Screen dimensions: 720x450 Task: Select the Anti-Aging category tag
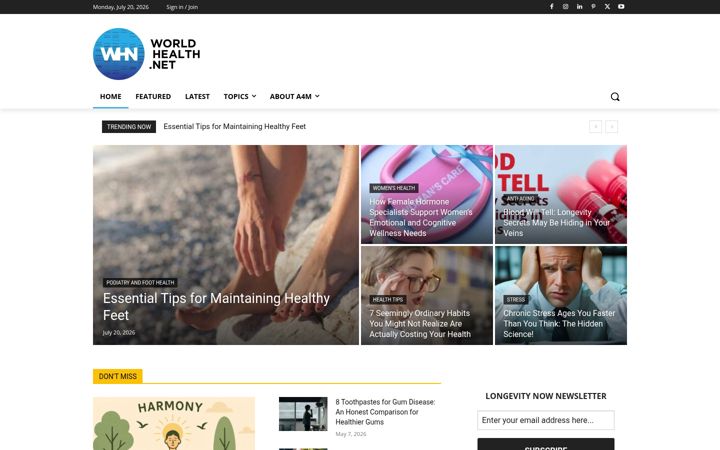click(x=521, y=199)
